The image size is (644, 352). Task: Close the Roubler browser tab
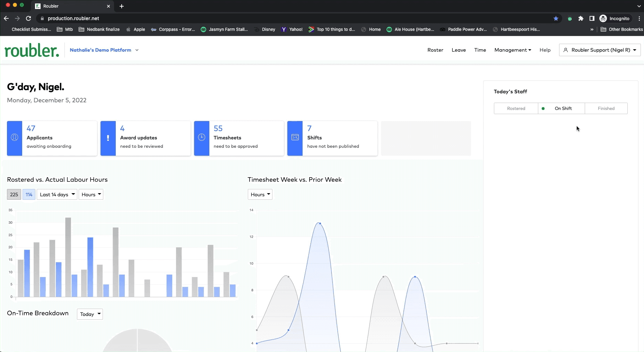coord(108,6)
